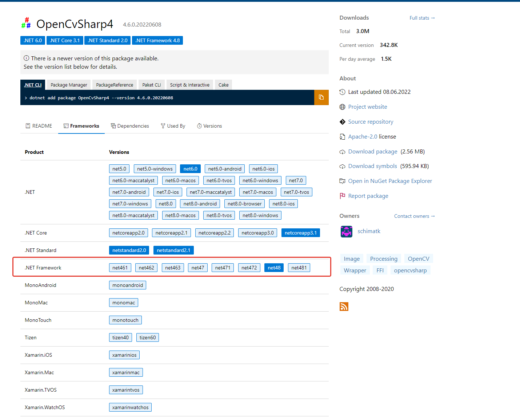Click the Download symbols link

[x=373, y=166]
